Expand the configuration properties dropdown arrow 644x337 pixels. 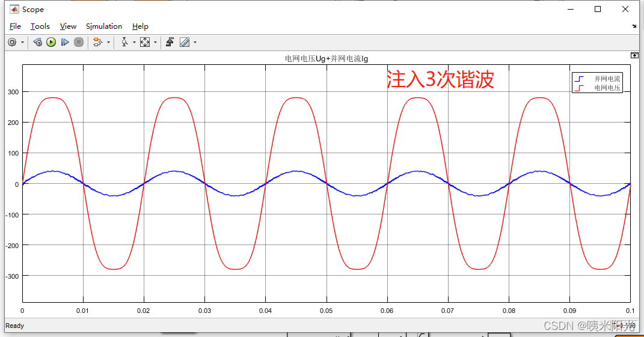pyautogui.click(x=23, y=42)
